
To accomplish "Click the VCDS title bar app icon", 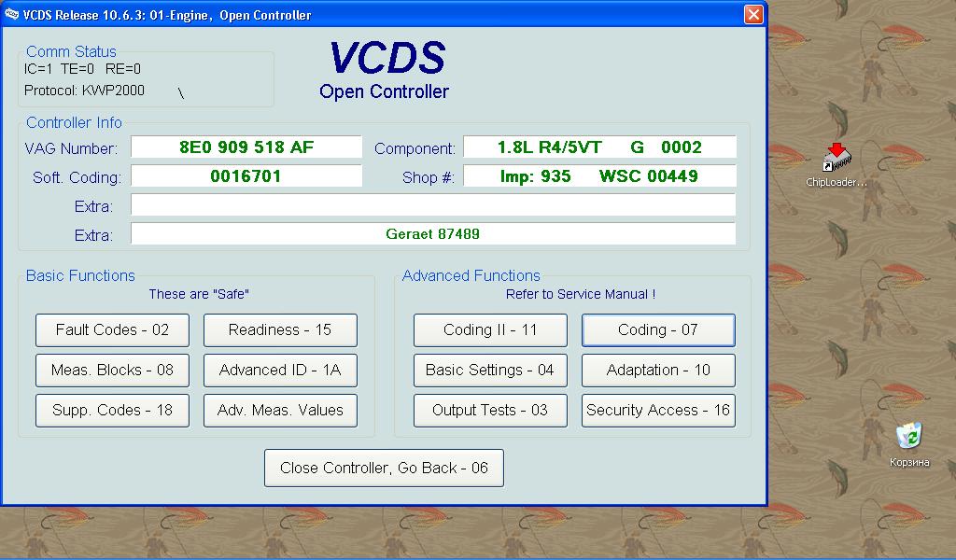I will click(x=11, y=14).
